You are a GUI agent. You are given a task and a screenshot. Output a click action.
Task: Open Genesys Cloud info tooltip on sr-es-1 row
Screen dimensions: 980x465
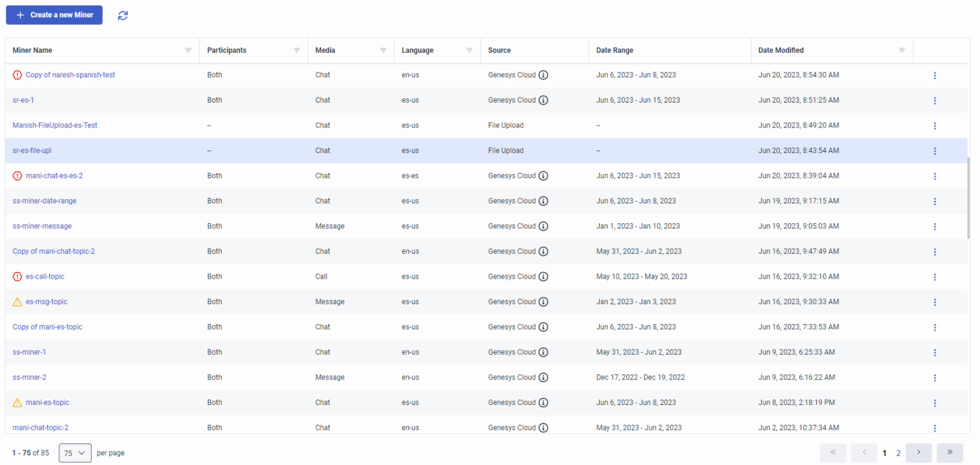544,100
